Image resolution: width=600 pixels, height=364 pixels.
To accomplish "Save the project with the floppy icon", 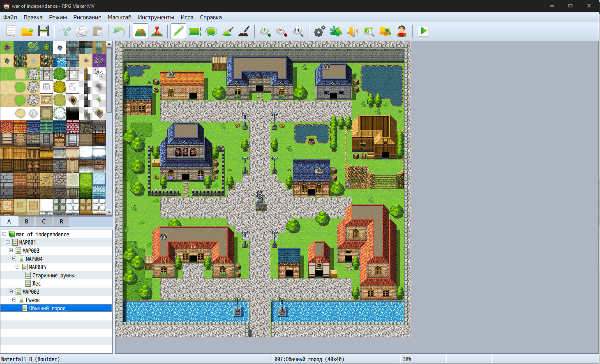I will 44,31.
